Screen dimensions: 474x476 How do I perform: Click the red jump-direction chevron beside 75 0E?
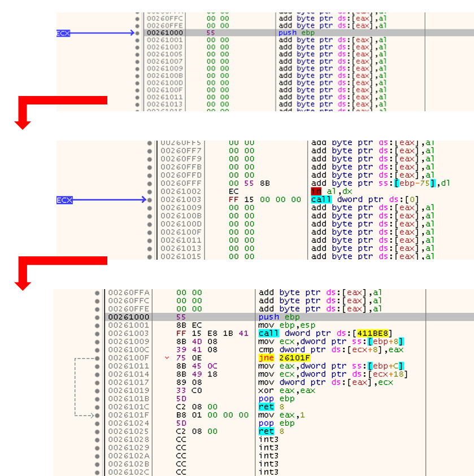coord(167,358)
